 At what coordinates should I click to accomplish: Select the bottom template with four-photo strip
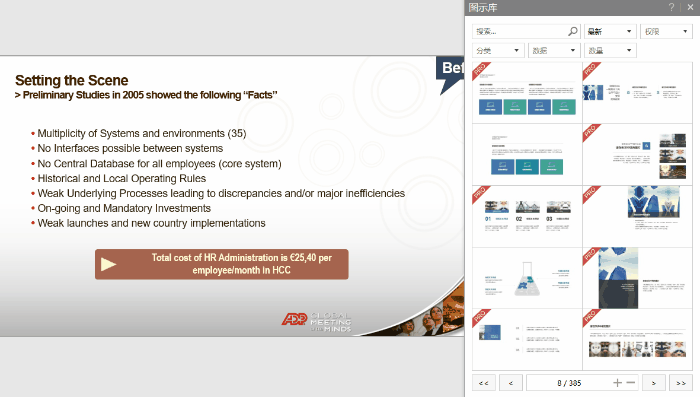point(638,339)
